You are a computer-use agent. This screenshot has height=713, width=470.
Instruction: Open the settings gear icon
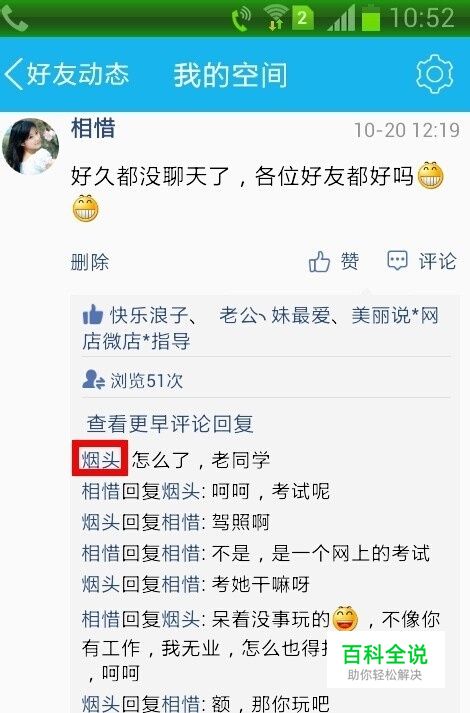(x=435, y=74)
